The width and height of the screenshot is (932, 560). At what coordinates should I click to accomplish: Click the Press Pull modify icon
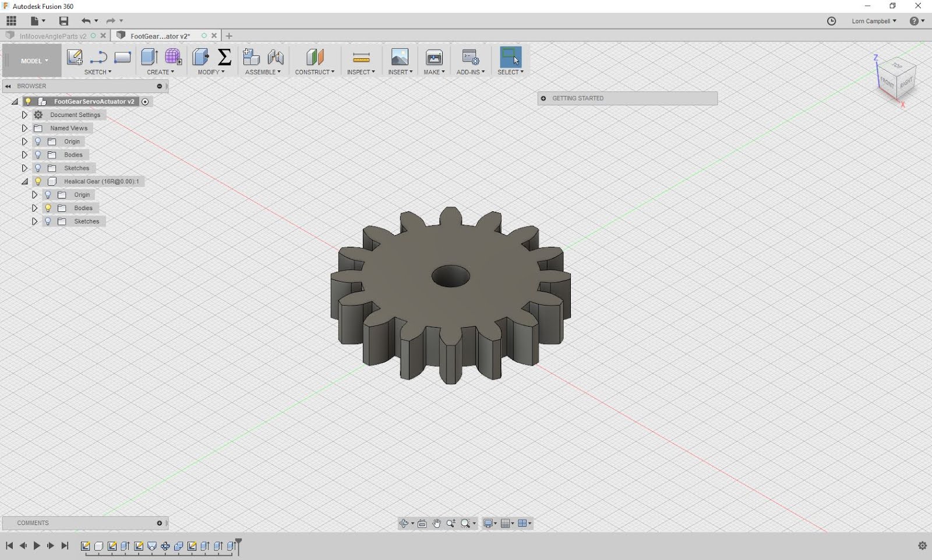click(201, 57)
